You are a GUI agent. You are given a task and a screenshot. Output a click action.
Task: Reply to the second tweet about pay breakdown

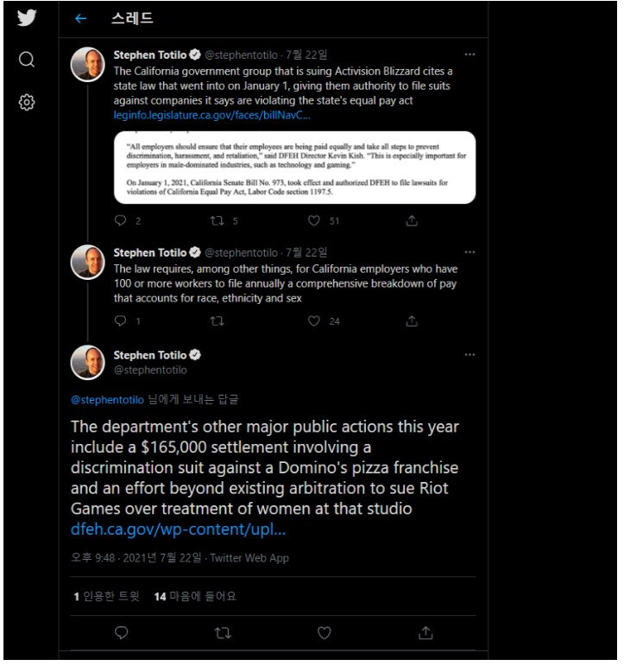(x=121, y=321)
